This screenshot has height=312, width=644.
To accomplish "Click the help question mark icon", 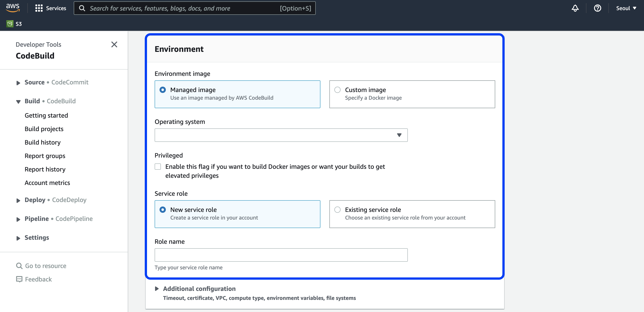I will [597, 8].
